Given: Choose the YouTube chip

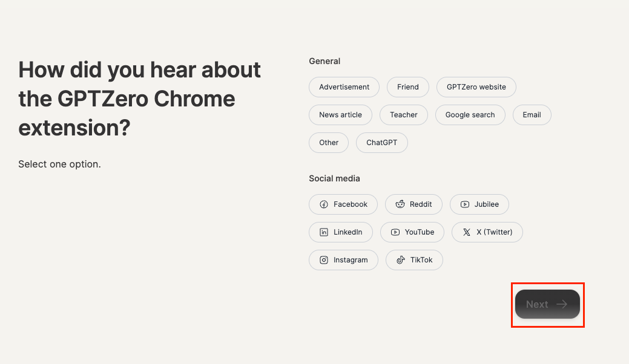Looking at the screenshot, I should (412, 232).
